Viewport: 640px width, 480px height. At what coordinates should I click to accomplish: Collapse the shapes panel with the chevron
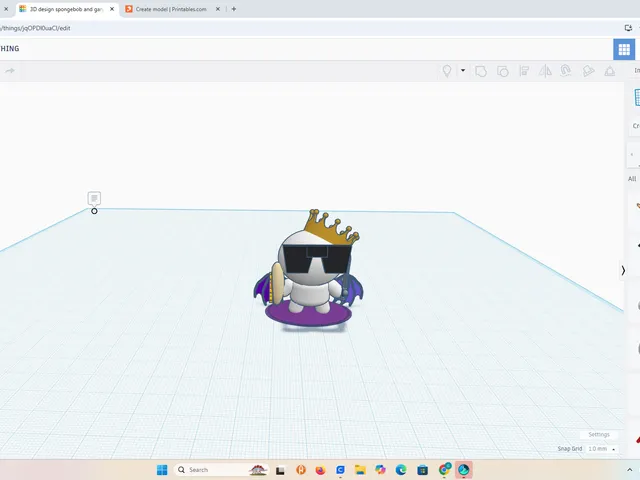tap(623, 271)
